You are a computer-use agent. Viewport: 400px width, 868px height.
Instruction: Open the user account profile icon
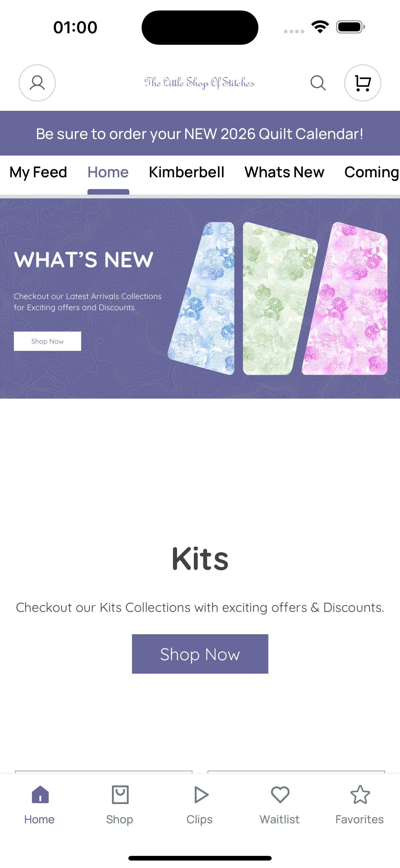tap(37, 83)
